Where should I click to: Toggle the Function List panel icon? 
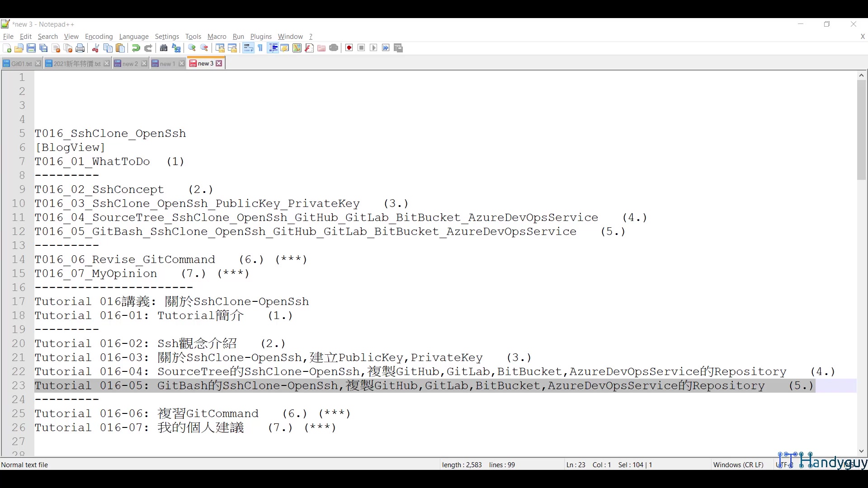(x=309, y=48)
